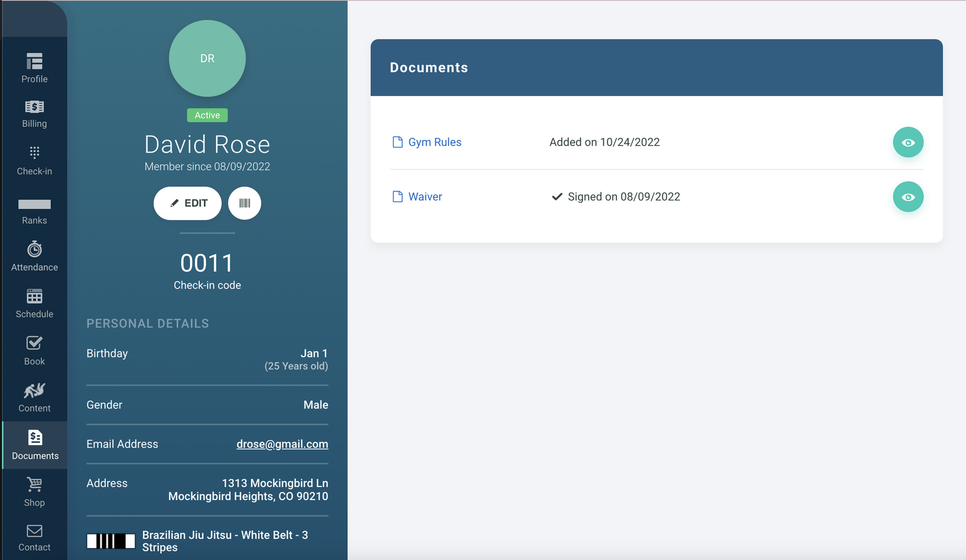The image size is (966, 560).
Task: Go to the Shop cart icon
Action: coord(34,485)
